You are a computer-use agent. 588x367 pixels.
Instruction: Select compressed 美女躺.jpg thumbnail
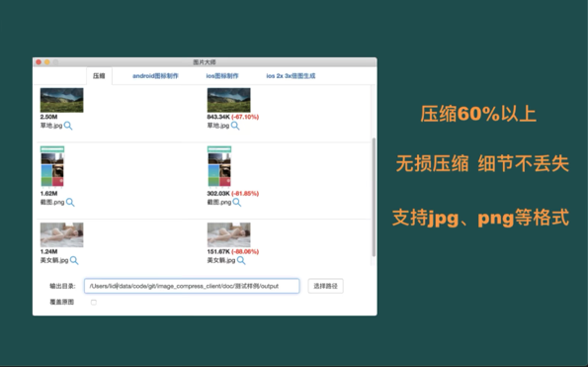click(x=228, y=234)
